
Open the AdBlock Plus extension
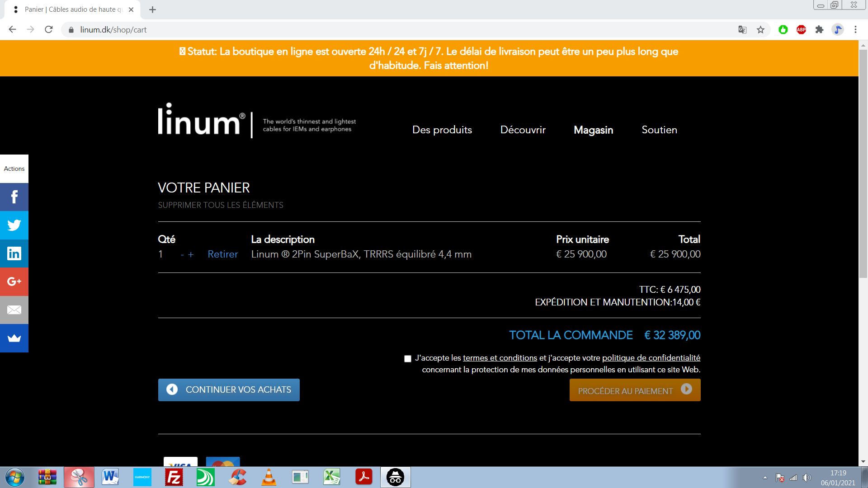point(801,30)
